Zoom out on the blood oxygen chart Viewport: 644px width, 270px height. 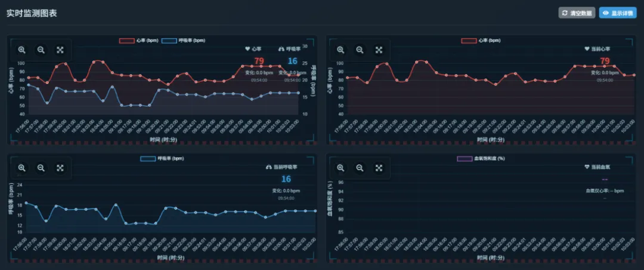360,168
